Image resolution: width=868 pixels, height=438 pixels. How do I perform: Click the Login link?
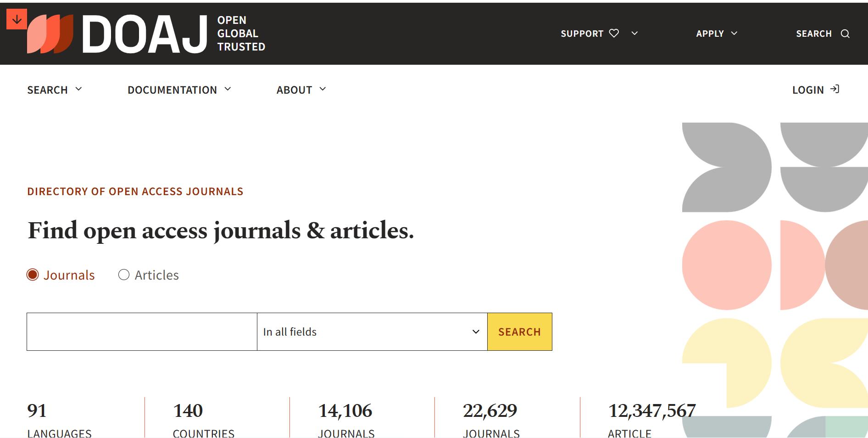point(808,90)
